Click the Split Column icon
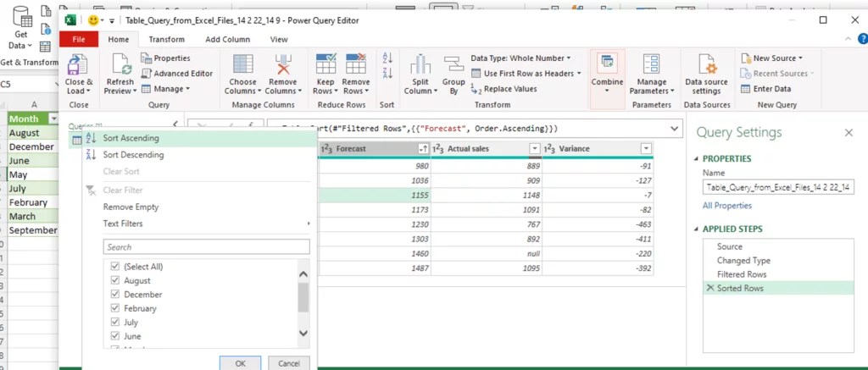 point(420,64)
